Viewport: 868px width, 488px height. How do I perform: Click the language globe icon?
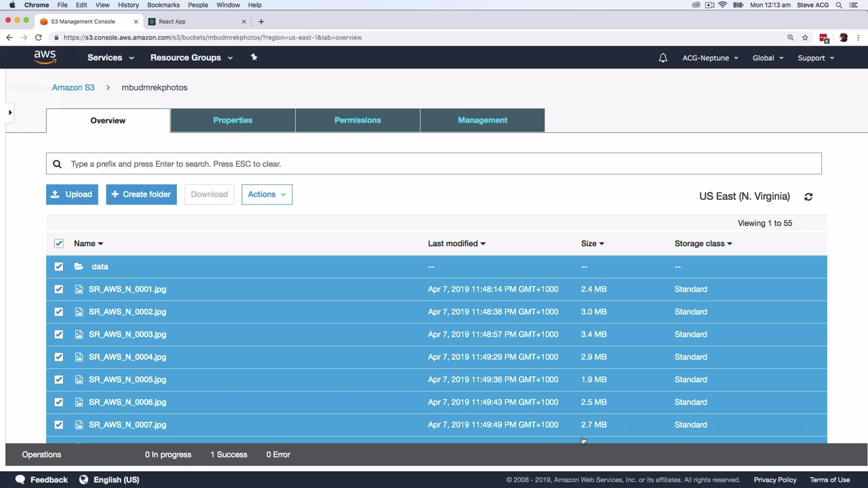(x=83, y=480)
